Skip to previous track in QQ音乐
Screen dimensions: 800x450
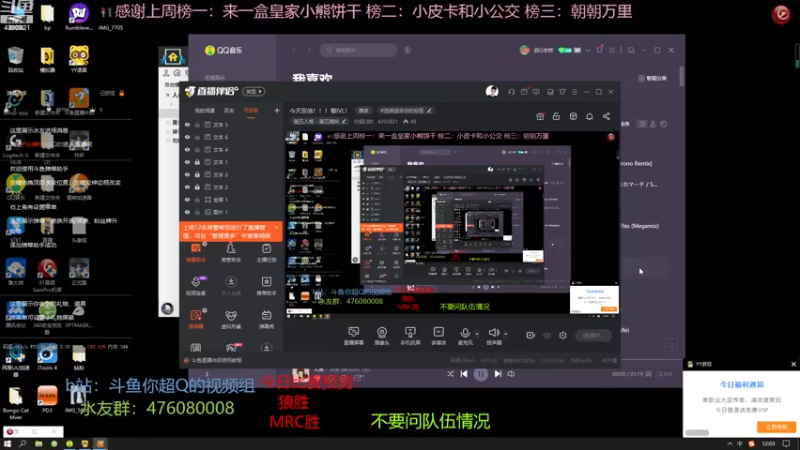click(x=464, y=374)
